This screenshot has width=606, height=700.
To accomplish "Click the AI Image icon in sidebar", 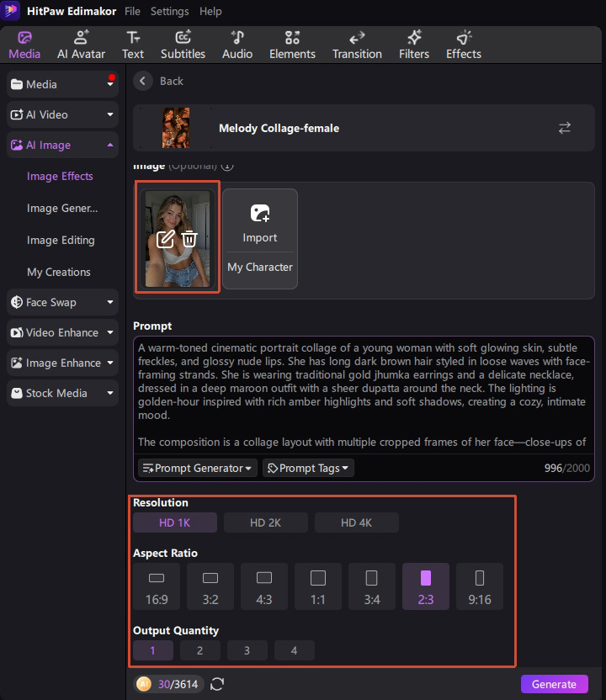I will pyautogui.click(x=17, y=145).
